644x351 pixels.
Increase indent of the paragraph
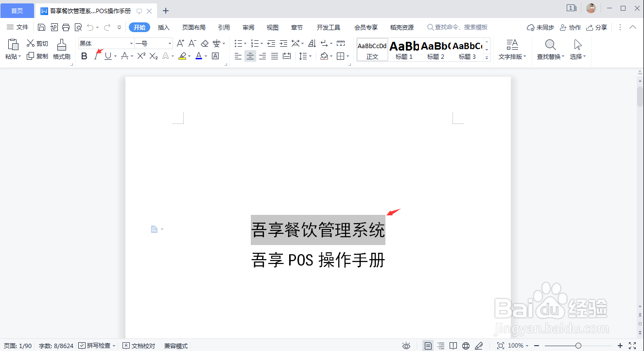tap(283, 43)
